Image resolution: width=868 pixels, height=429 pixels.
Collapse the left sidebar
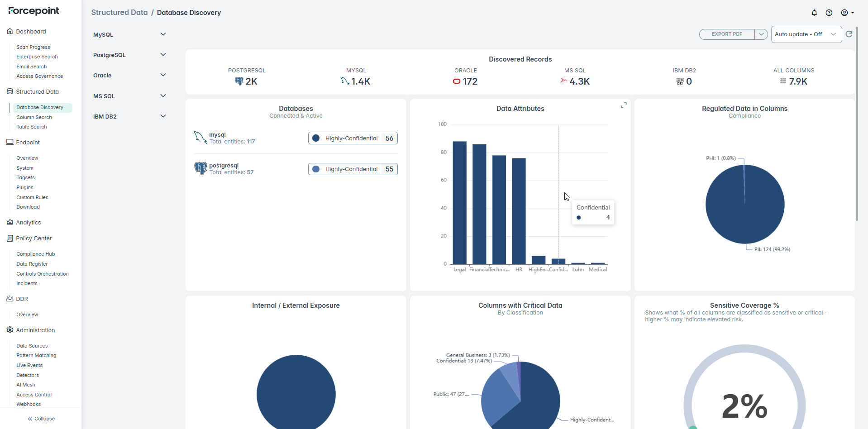(x=41, y=419)
